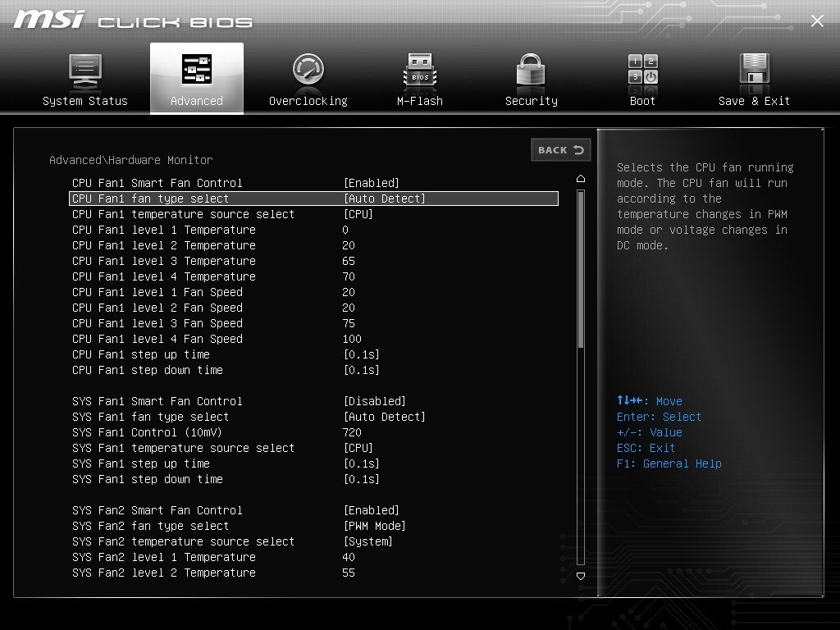Open the M-Flash BIOS chip icon
The height and width of the screenshot is (630, 840).
(420, 70)
